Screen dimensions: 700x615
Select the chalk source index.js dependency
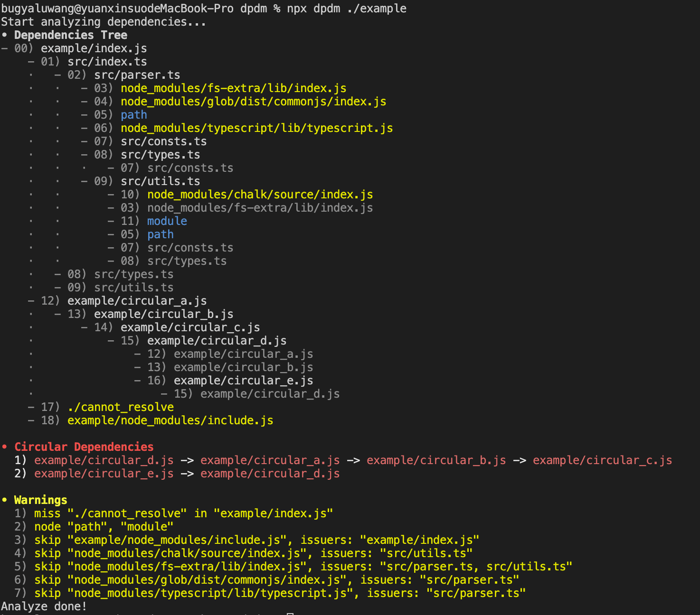[259, 194]
